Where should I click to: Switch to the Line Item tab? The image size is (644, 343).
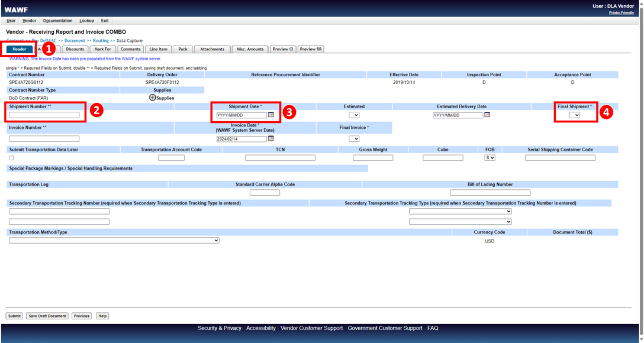158,49
